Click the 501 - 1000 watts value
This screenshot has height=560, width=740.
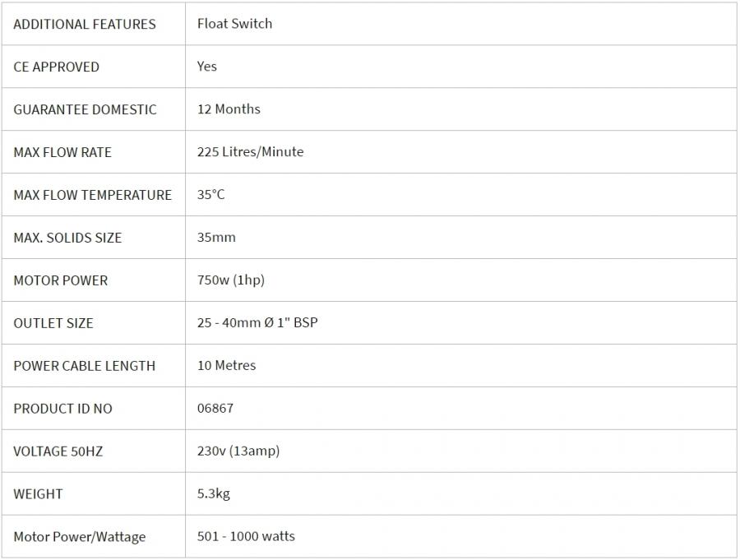pos(246,537)
